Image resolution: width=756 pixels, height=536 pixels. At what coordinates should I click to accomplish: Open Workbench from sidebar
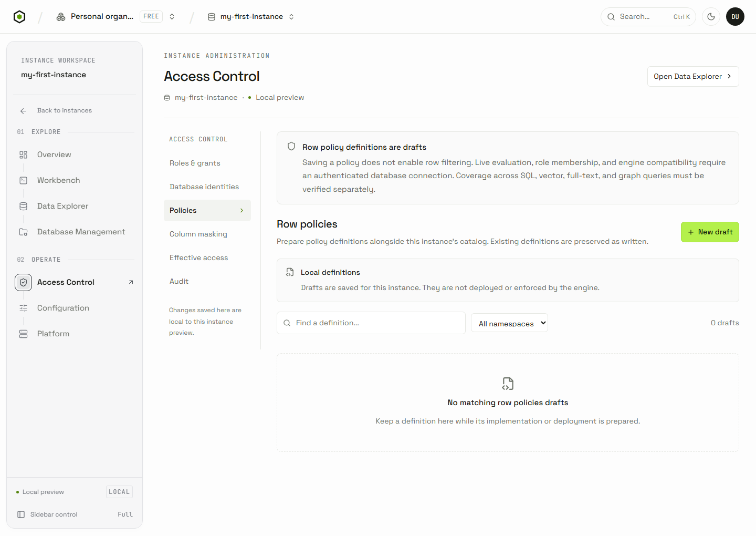tap(59, 180)
